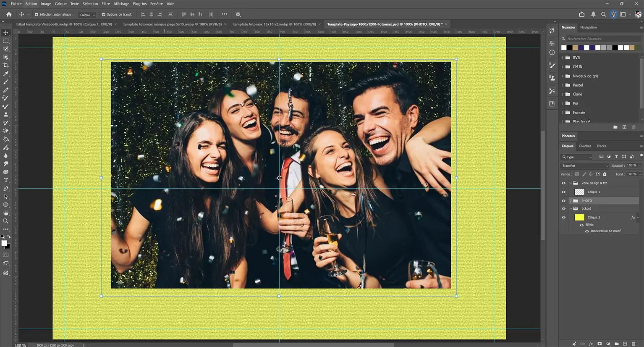This screenshot has height=347, width=644.
Task: Switch to template fotomax 15x10 v2.webp tab
Action: click(275, 24)
